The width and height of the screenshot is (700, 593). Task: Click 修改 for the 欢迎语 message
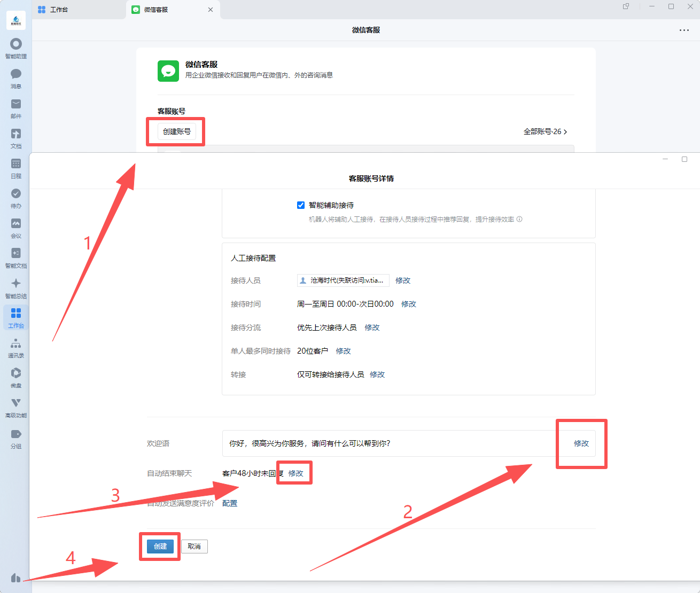coord(581,443)
